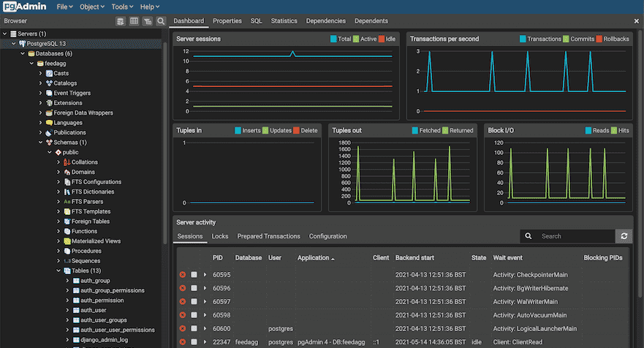Open the Tools menu
This screenshot has width=644, height=348.
(x=122, y=7)
